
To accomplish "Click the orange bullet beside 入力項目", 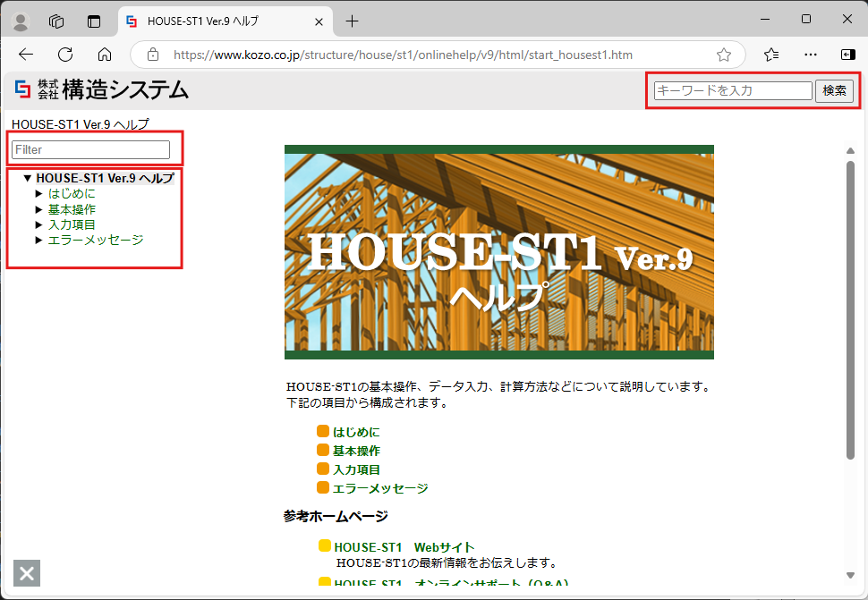I will coord(323,469).
